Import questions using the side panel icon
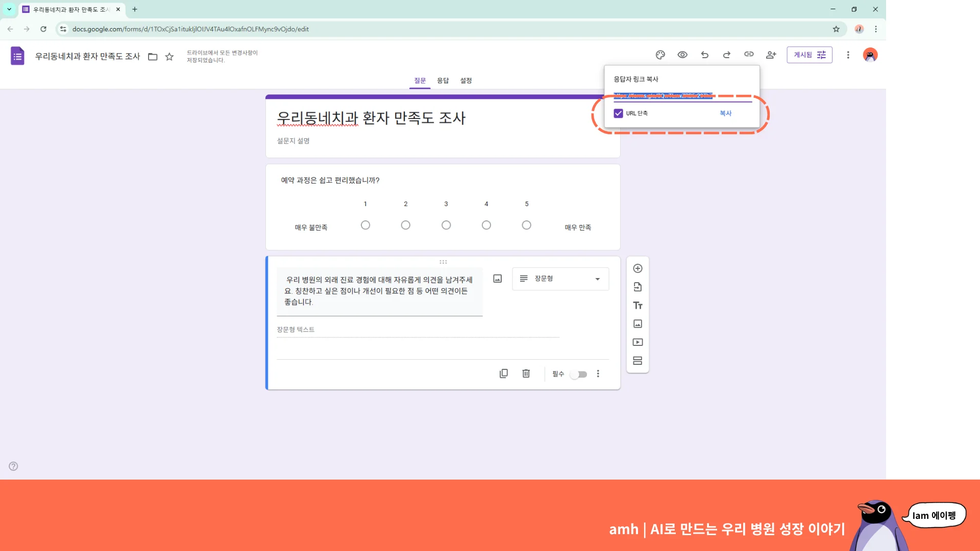Screen dimensions: 980x551 pyautogui.click(x=638, y=286)
